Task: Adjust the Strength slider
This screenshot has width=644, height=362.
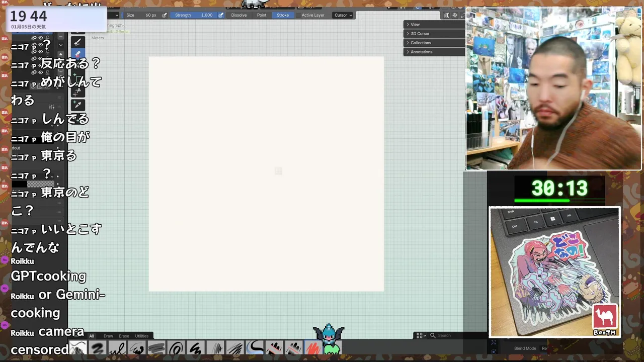Action: [194, 15]
